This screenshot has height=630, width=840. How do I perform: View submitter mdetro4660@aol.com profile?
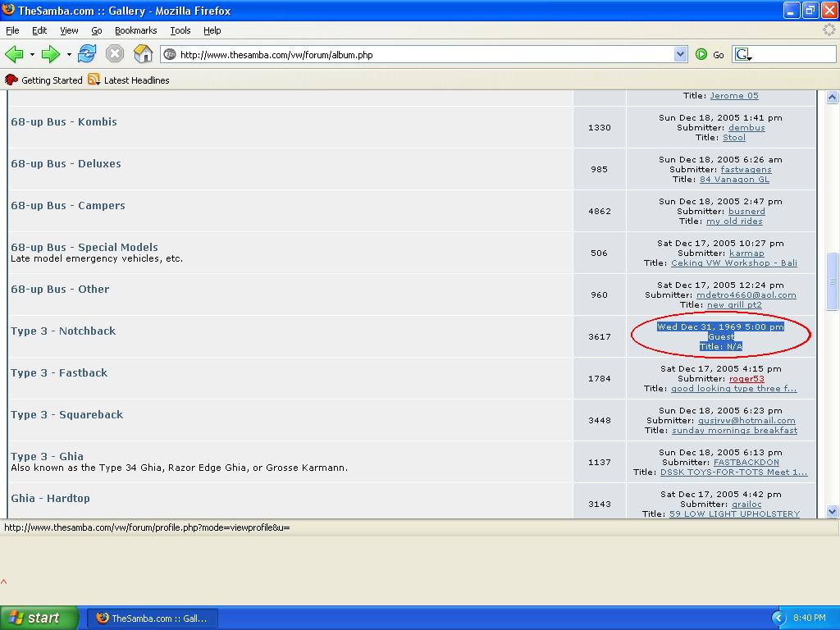point(746,294)
